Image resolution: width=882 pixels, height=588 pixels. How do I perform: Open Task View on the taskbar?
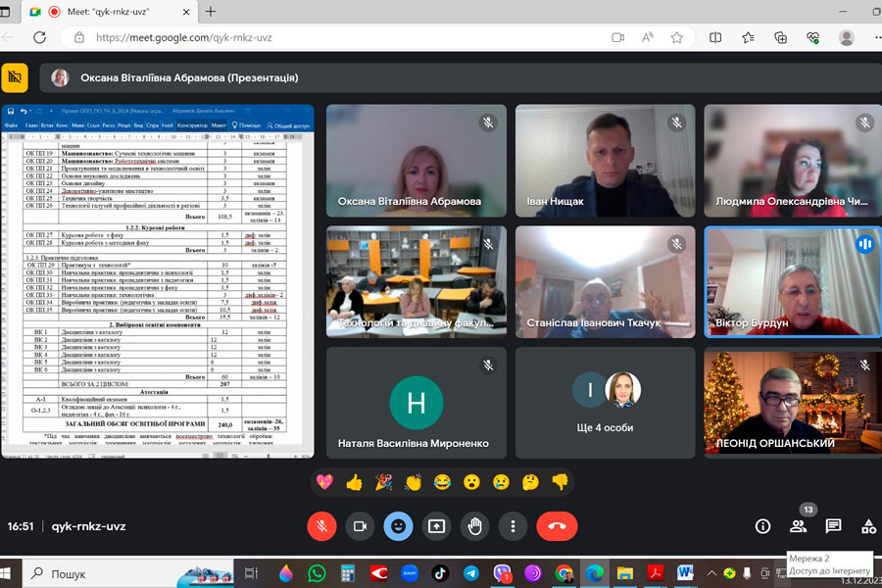251,574
